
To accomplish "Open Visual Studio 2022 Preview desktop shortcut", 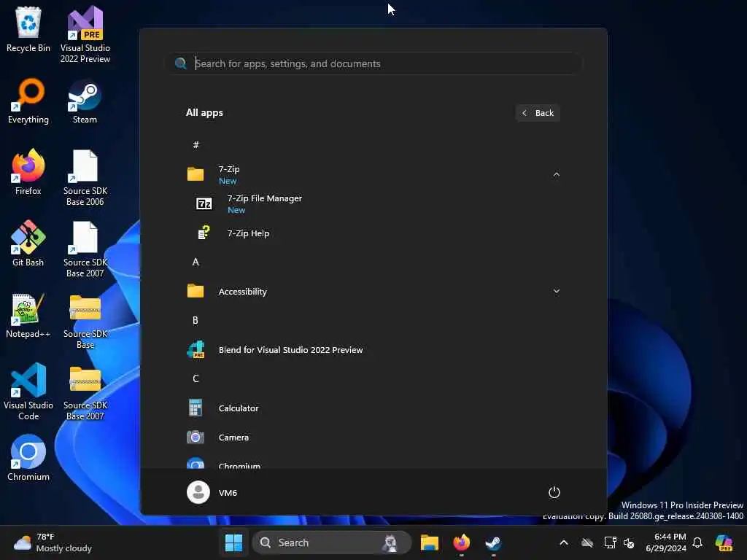I will (x=85, y=34).
